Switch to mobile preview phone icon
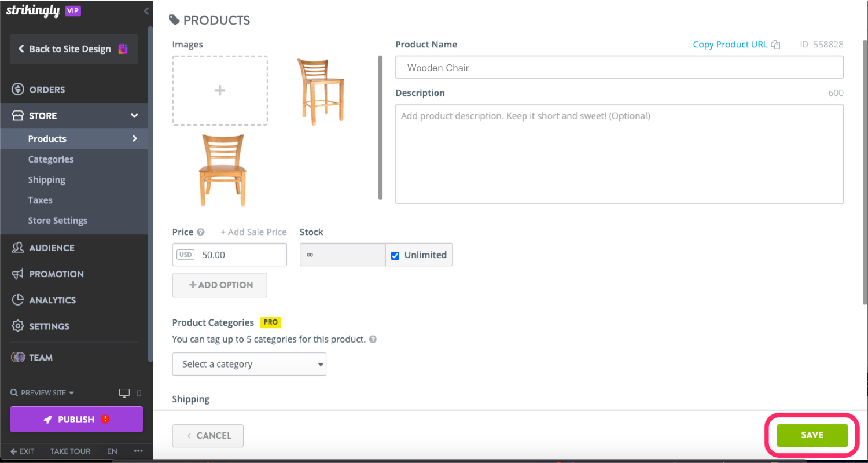The height and width of the screenshot is (463, 868). coord(139,392)
